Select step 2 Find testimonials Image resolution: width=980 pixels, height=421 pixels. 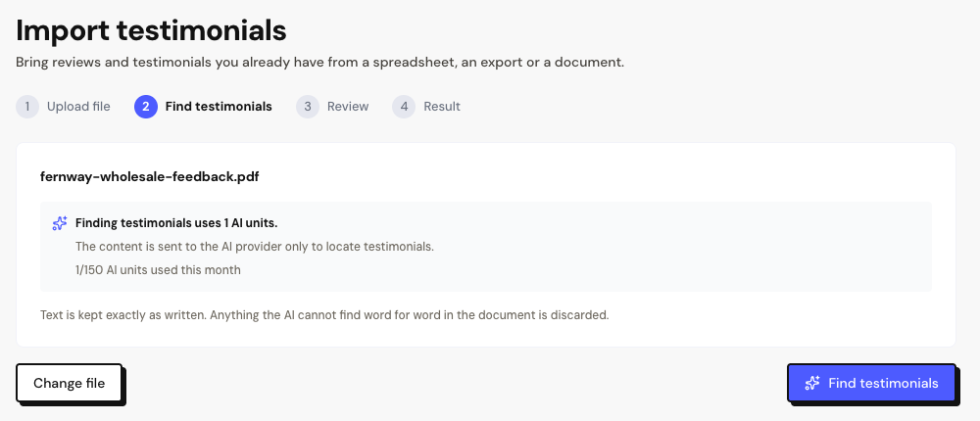(x=203, y=107)
